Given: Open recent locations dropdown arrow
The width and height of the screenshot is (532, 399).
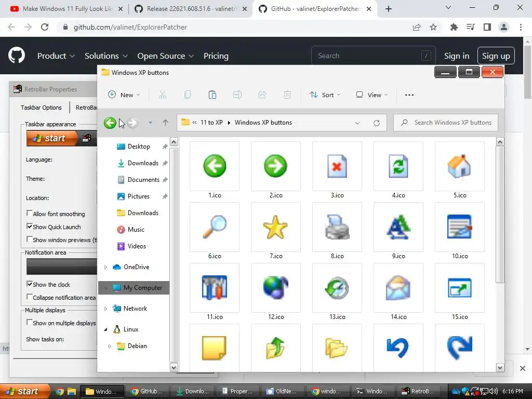Looking at the screenshot, I should (x=150, y=123).
